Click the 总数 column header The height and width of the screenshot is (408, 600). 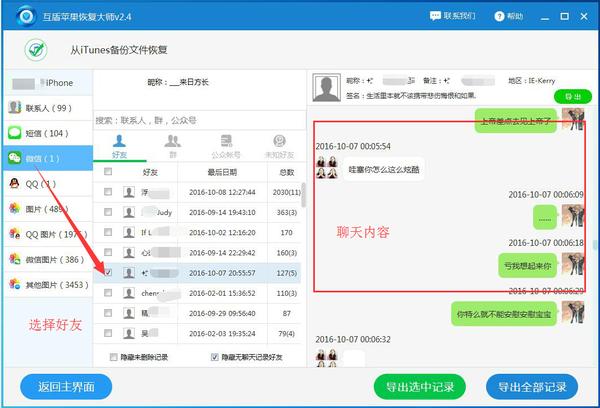(x=286, y=173)
